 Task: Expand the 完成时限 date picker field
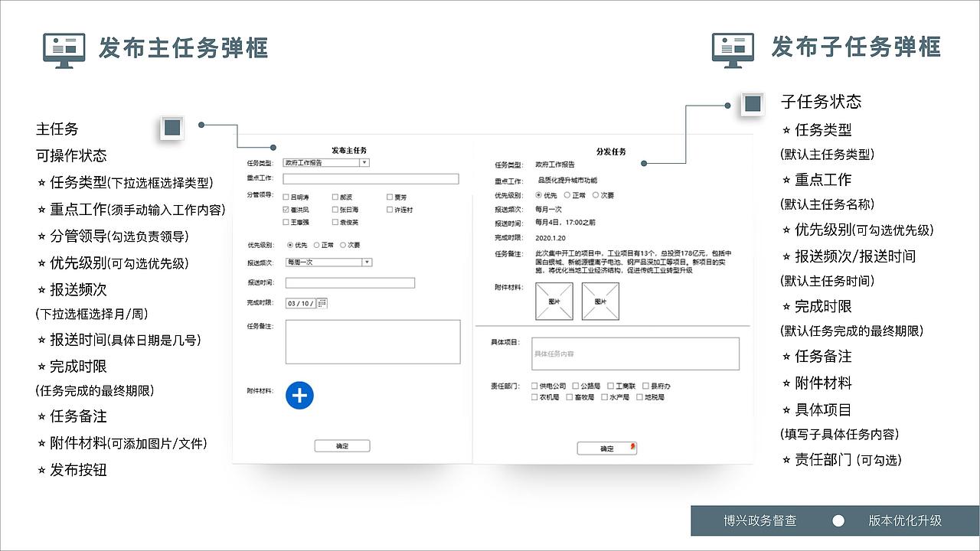pyautogui.click(x=303, y=302)
